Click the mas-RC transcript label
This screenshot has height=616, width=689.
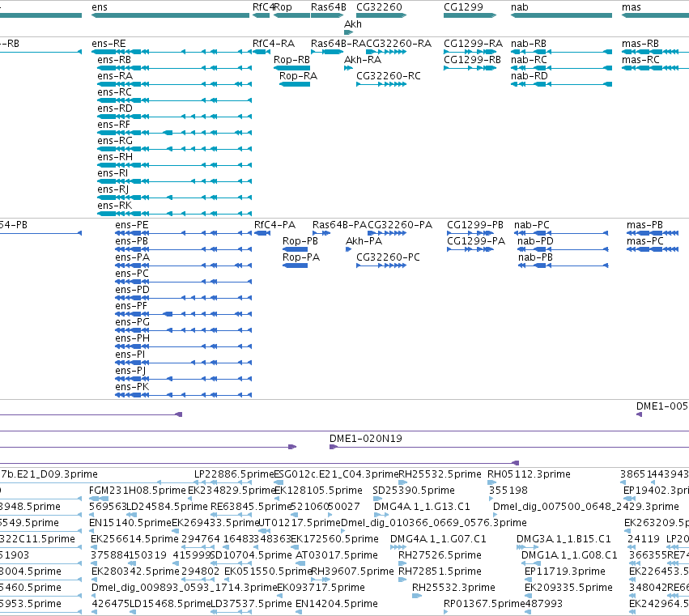(640, 60)
